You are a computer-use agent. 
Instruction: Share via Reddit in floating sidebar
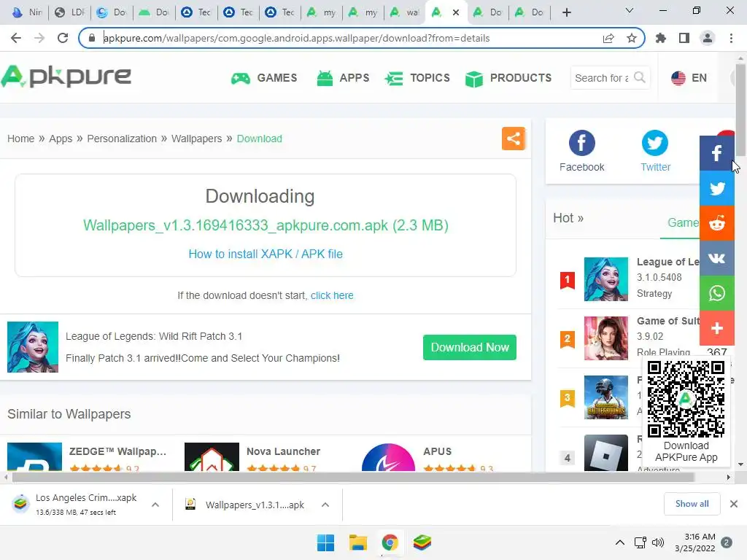[x=716, y=223]
